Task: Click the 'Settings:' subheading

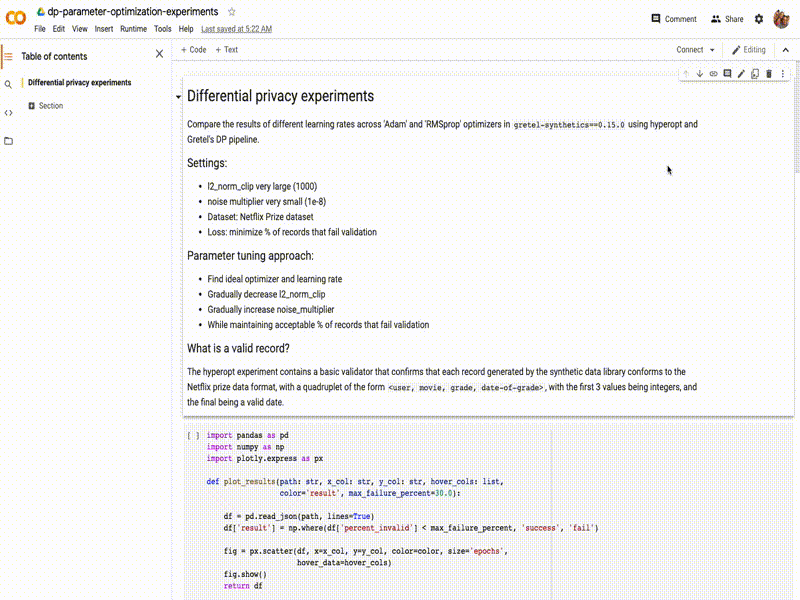Action: click(x=207, y=163)
